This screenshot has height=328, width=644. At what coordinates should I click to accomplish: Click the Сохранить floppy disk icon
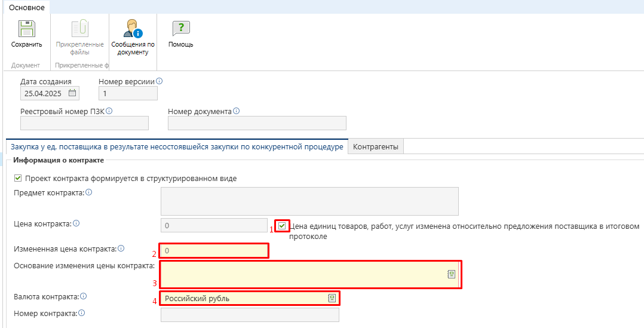click(27, 29)
